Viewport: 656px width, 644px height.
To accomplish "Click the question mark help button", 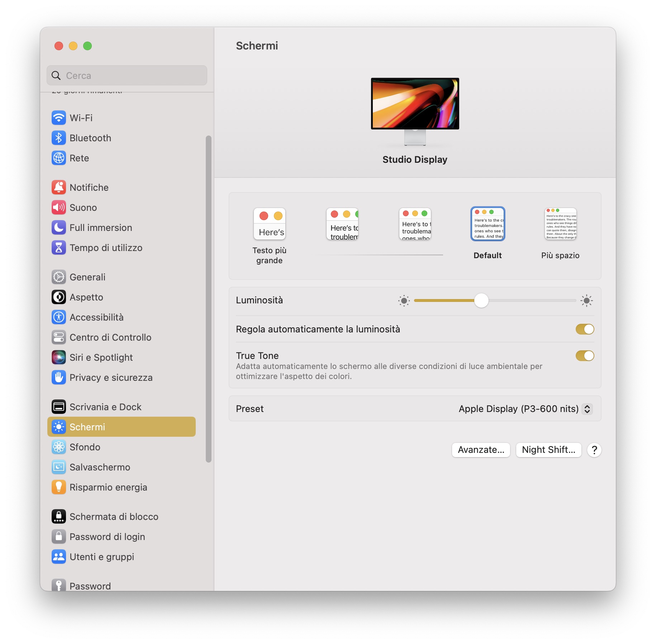I will click(x=594, y=450).
